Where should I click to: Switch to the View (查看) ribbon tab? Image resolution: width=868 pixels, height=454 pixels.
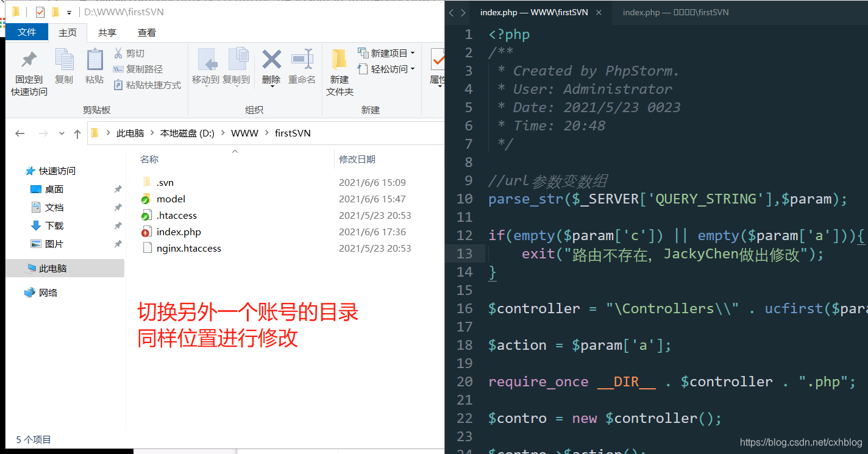147,32
